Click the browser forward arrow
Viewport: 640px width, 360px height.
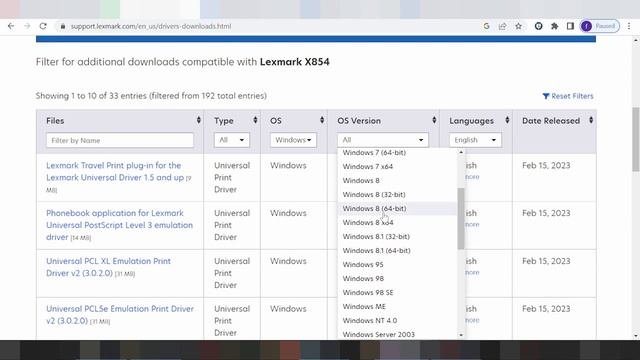tap(27, 26)
